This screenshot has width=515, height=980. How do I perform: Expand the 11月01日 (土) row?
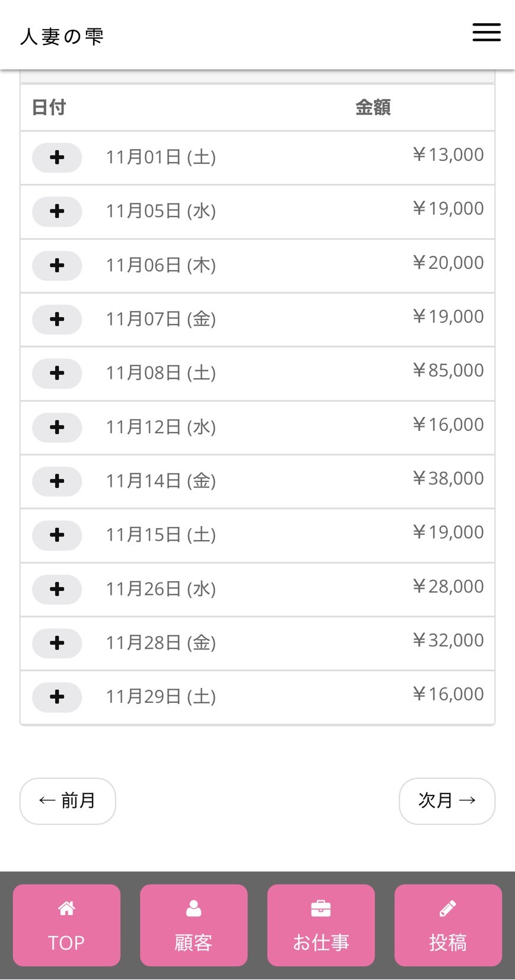click(x=57, y=157)
